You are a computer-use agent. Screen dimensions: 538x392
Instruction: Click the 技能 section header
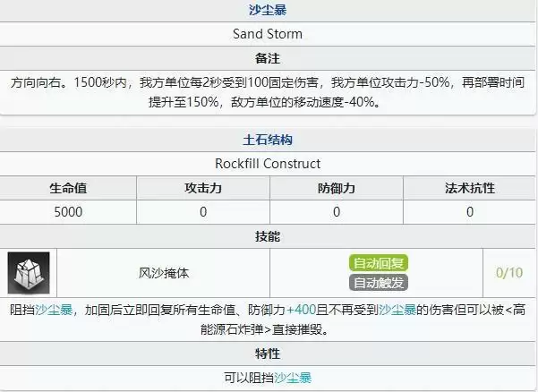pyautogui.click(x=268, y=236)
